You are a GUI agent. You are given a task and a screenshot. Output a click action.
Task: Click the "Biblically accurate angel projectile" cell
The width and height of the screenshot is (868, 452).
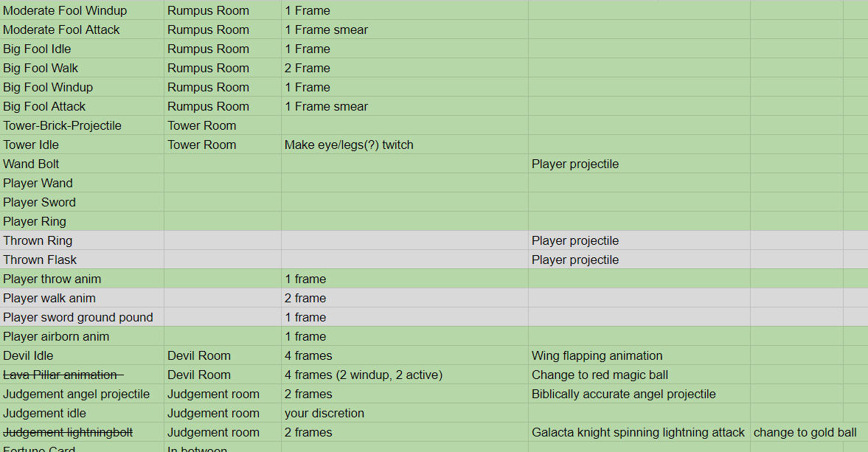(x=623, y=394)
